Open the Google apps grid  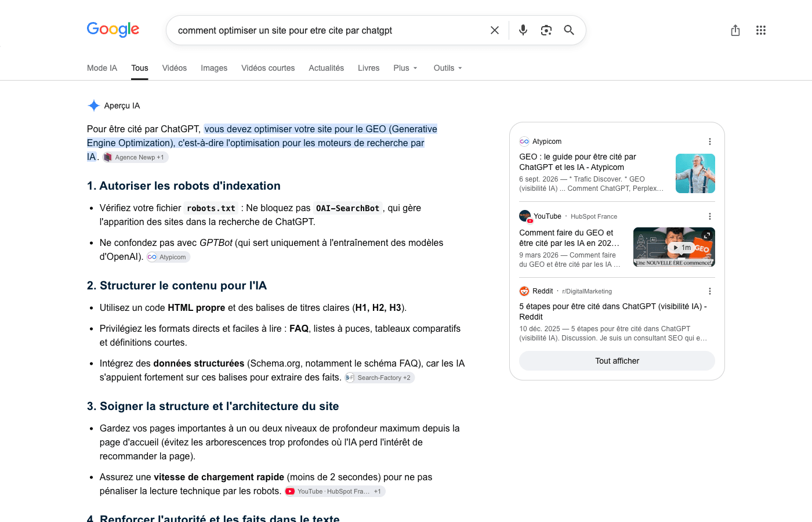[x=761, y=30]
